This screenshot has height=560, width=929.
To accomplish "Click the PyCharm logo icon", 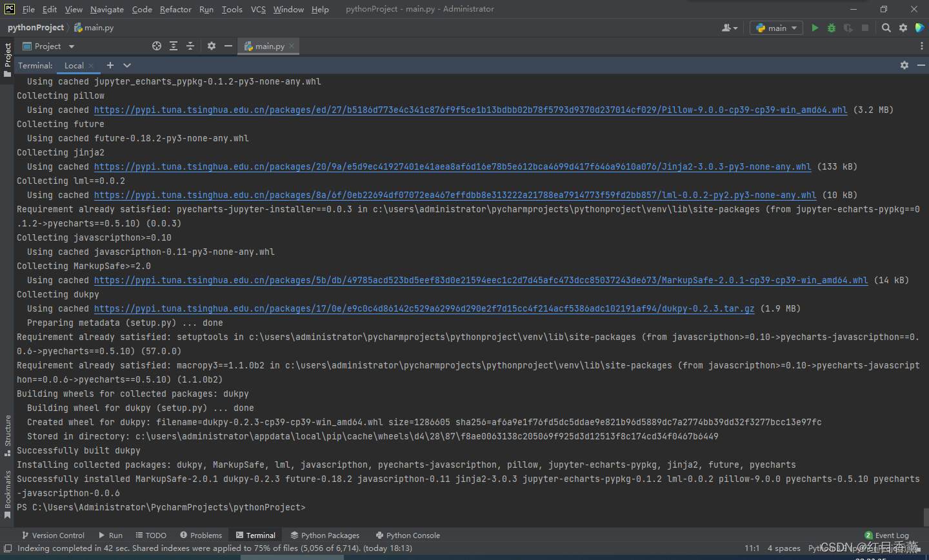I will tap(10, 9).
